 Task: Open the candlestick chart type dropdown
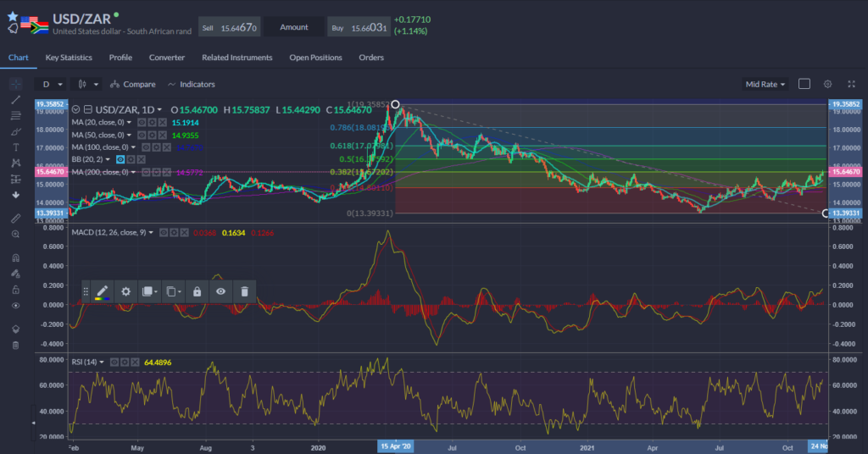click(88, 84)
